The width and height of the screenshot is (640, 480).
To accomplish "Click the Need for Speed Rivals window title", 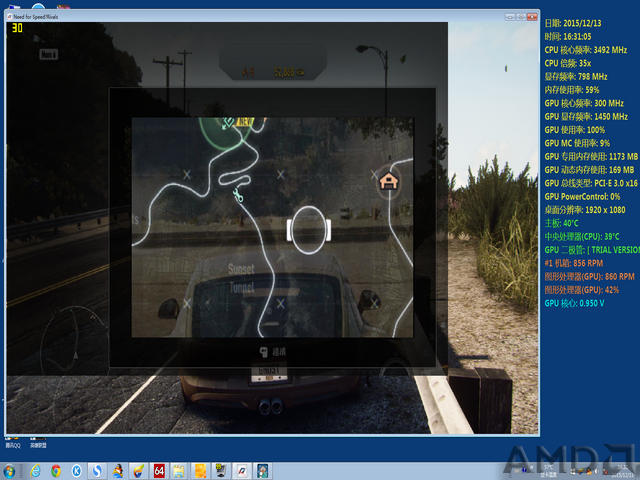I will [x=36, y=17].
